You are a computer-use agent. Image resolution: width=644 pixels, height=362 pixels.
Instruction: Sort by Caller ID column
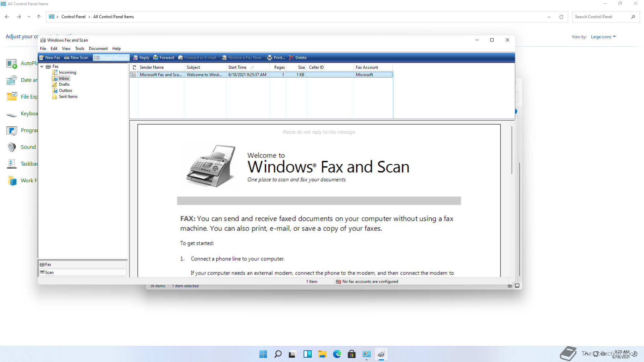(330, 67)
